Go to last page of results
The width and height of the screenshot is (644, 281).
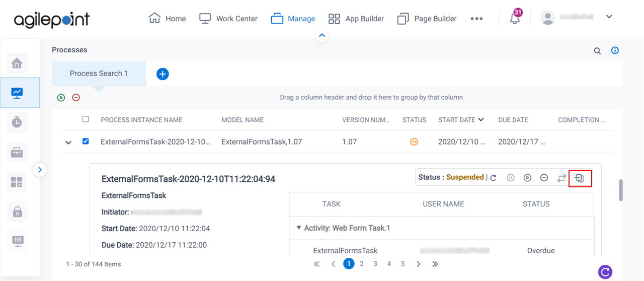point(435,264)
